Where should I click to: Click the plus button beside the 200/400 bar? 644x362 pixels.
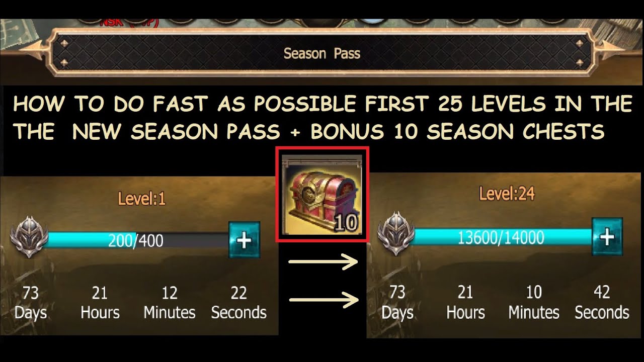(x=245, y=240)
